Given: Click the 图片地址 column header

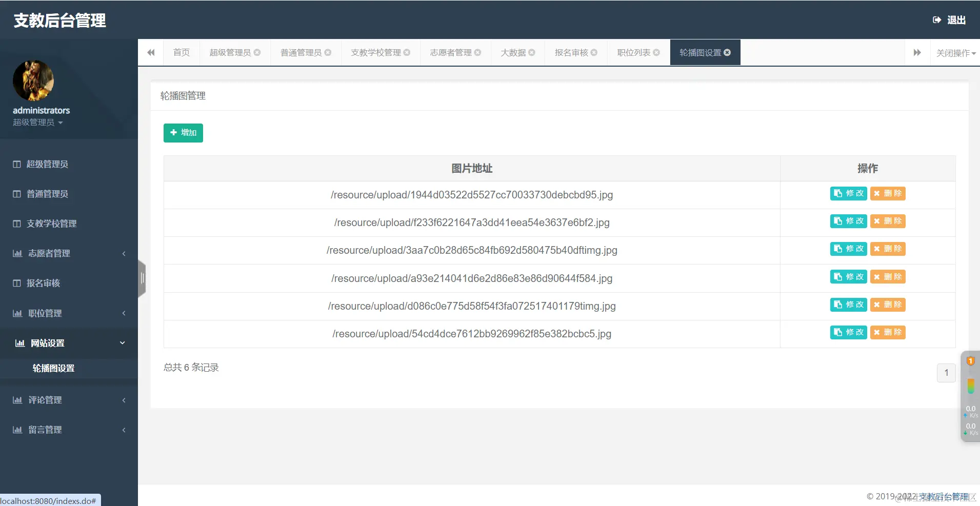Looking at the screenshot, I should pos(472,168).
